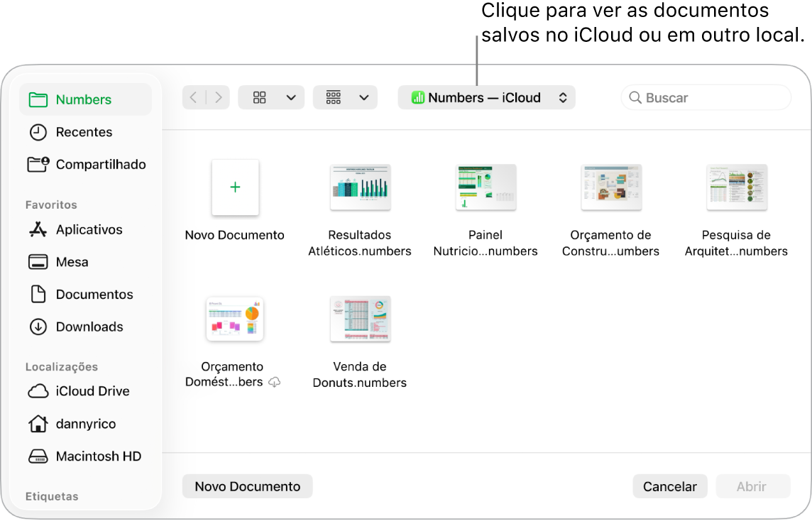Download Orçamento Doméstico via its cloud icon
The height and width of the screenshot is (521, 812).
274,381
